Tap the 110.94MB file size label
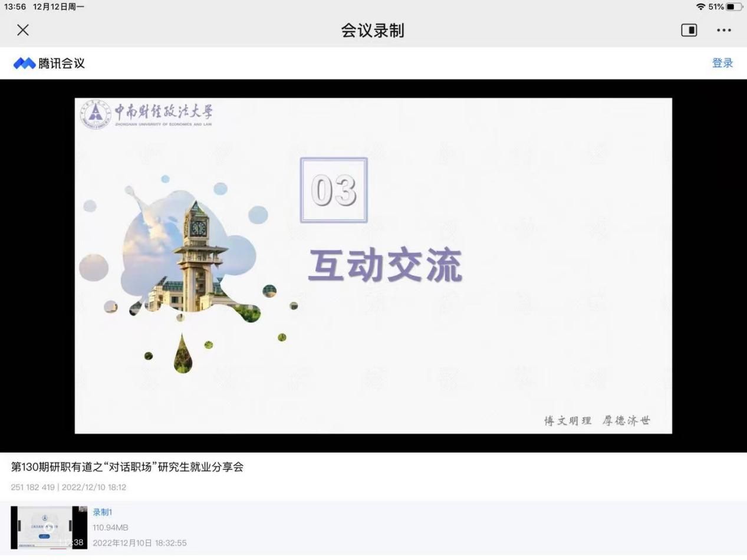The image size is (747, 560). 110,528
